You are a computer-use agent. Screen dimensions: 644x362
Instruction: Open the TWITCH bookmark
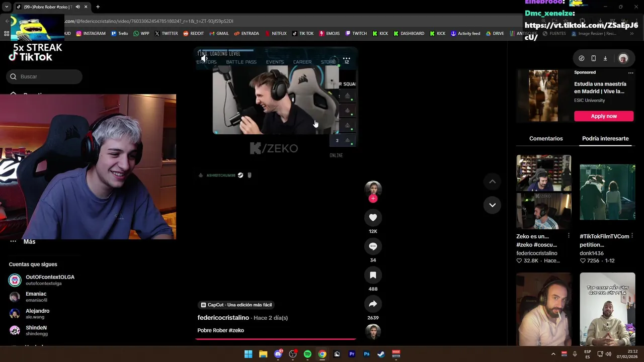click(356, 34)
